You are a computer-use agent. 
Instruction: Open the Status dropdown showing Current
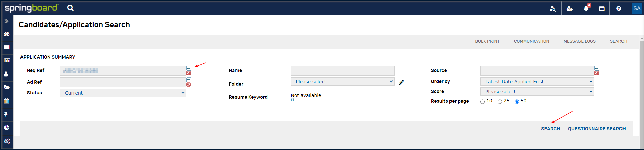click(123, 93)
